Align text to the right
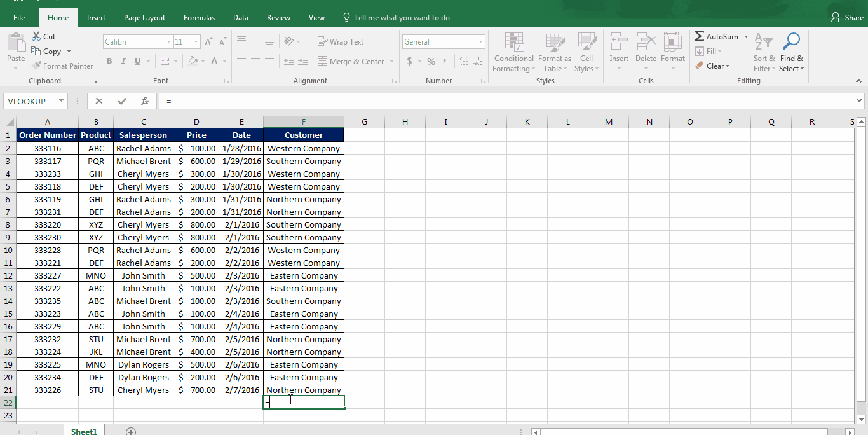 pos(269,61)
